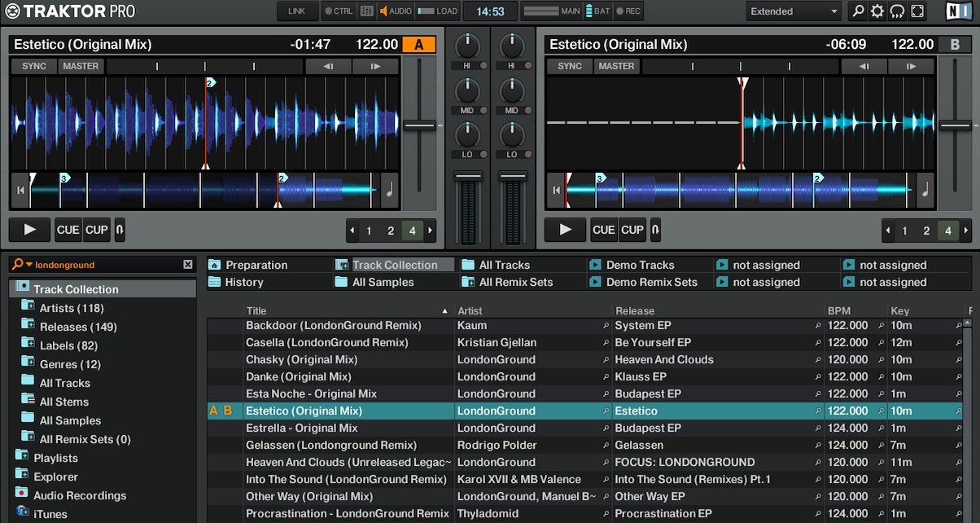Screen dimensions: 980x523
Task: Click the Preparation favorite folder icon
Action: click(214, 265)
